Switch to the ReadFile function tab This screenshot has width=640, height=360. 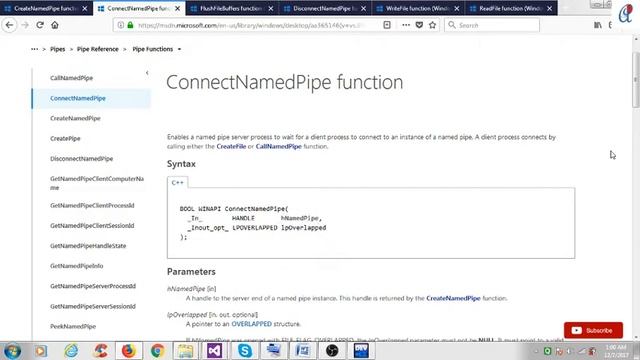click(511, 8)
